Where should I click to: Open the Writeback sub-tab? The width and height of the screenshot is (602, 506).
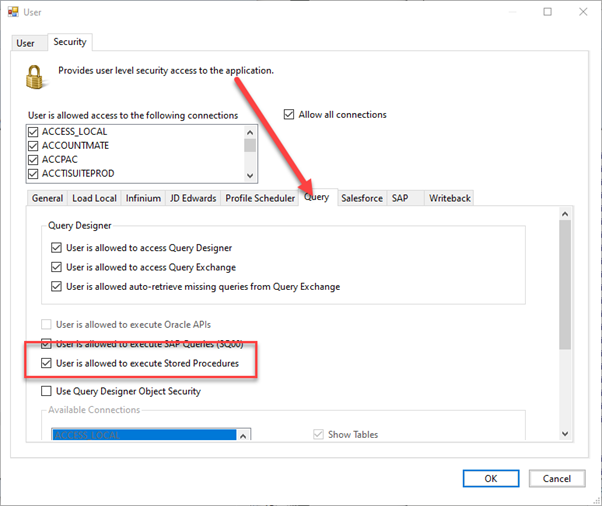[450, 198]
